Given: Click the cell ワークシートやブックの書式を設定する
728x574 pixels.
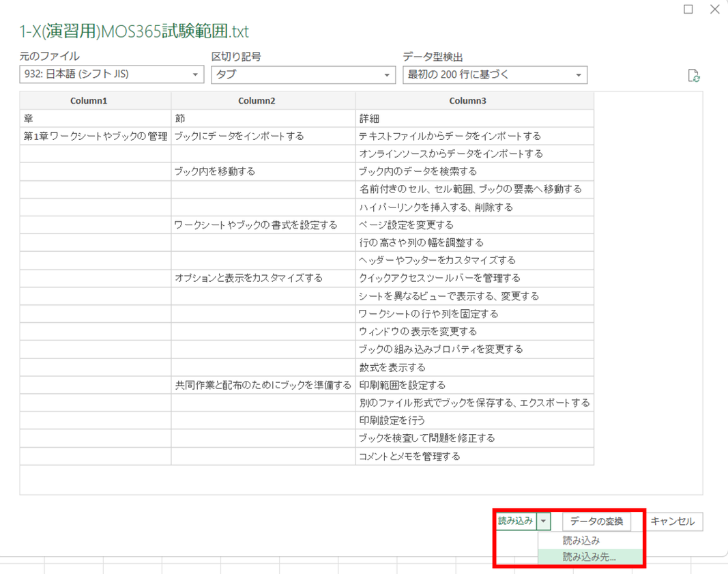Looking at the screenshot, I should [x=263, y=225].
